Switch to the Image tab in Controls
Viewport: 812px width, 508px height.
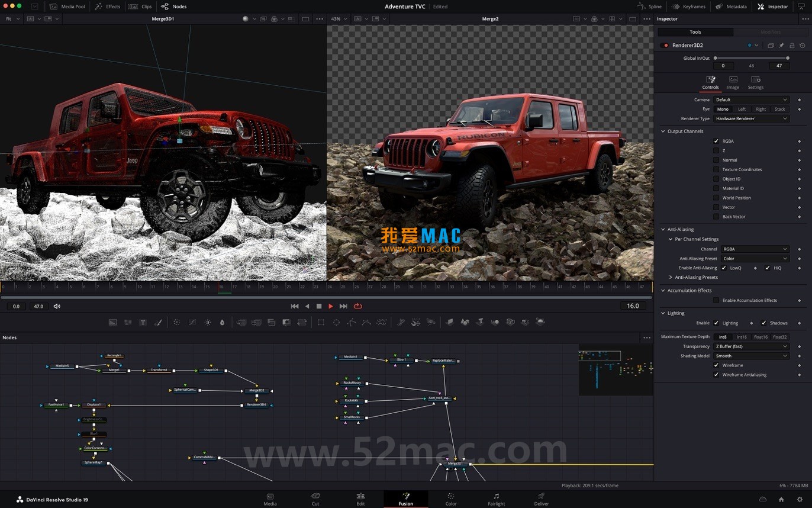click(733, 82)
